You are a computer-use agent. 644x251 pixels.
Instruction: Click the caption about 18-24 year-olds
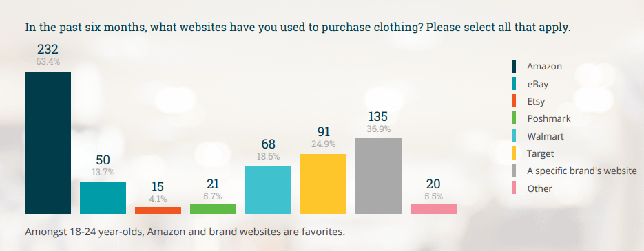coord(185,232)
